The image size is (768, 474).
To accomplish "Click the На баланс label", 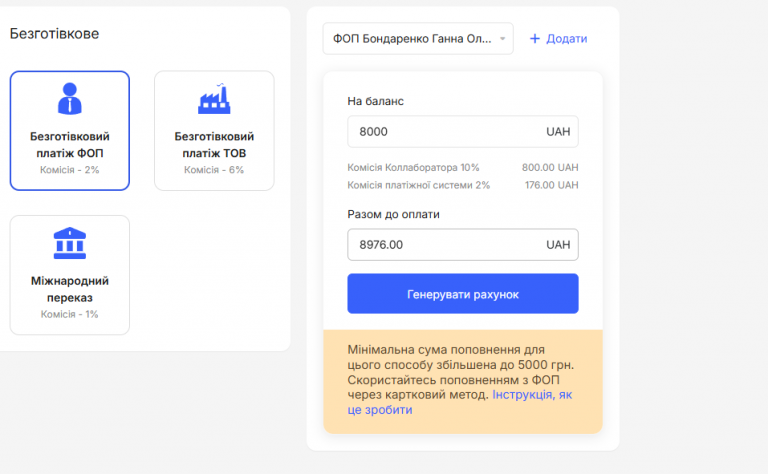I will (x=376, y=101).
